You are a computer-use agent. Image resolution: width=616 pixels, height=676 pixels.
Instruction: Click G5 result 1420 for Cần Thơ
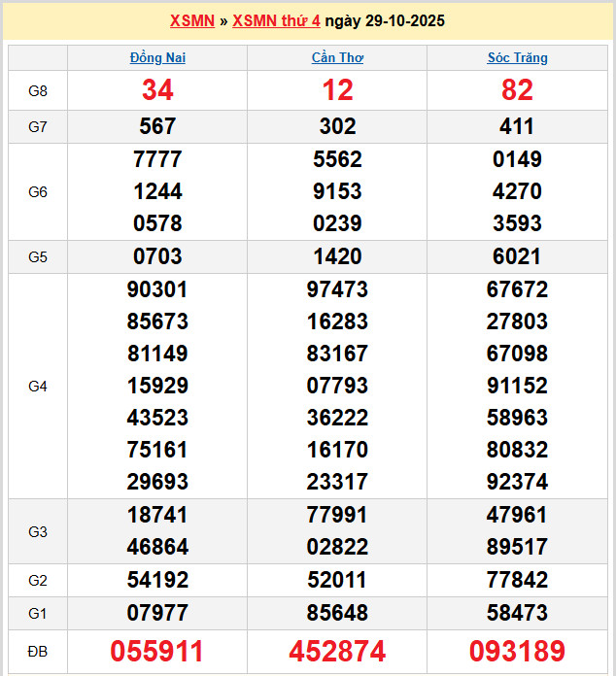337,256
